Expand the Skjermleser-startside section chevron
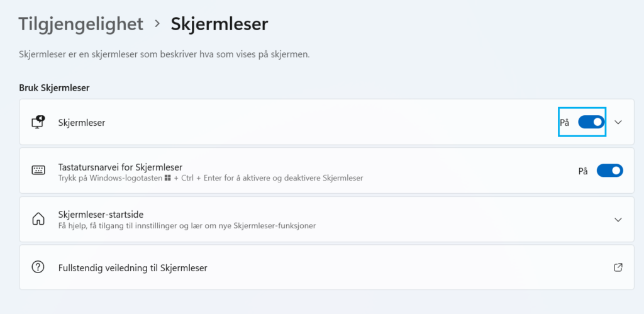This screenshot has height=314, width=644. point(618,219)
